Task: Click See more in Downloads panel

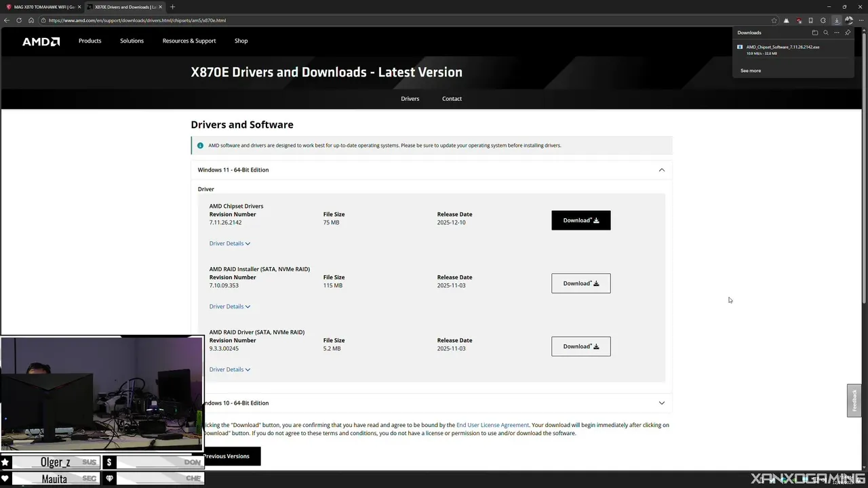Action: 751,70
